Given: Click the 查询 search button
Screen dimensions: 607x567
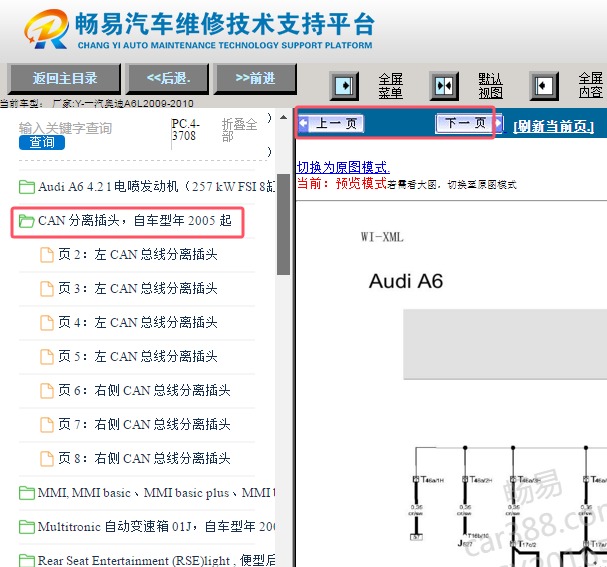Looking at the screenshot, I should tap(42, 142).
